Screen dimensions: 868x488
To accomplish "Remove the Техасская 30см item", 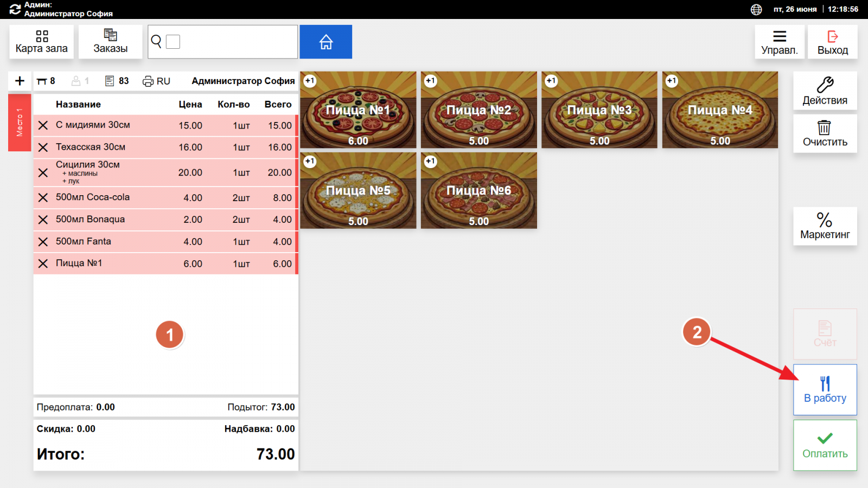I will (43, 147).
